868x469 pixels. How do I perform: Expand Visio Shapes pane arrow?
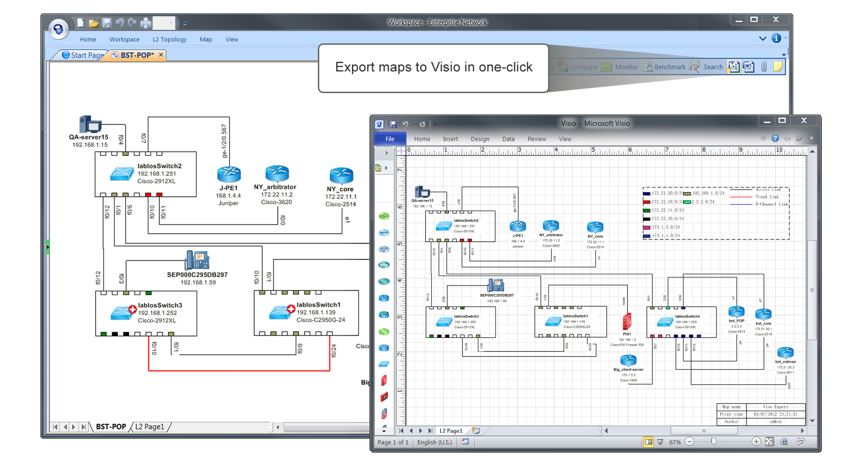[387, 153]
